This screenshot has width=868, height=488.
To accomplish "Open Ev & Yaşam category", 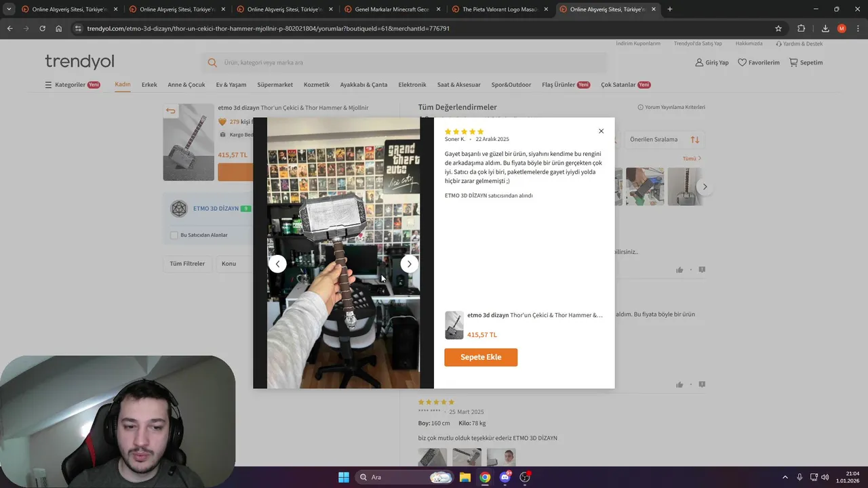I will (231, 85).
